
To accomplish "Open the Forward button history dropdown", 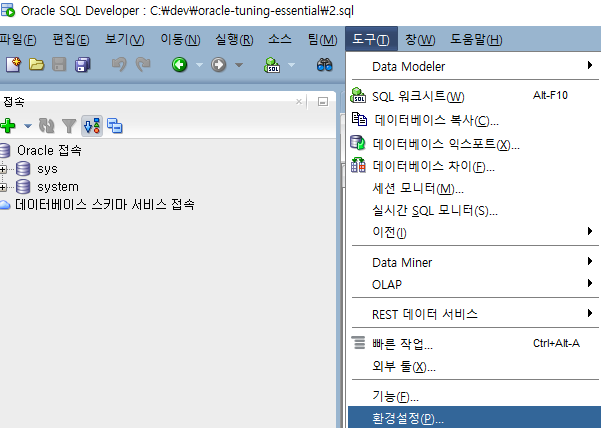I will coord(239,65).
